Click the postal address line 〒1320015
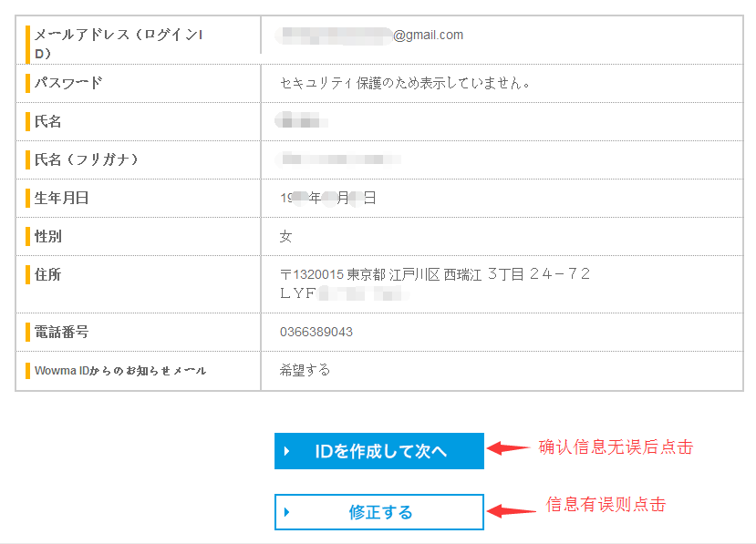This screenshot has width=756, height=544. click(435, 274)
